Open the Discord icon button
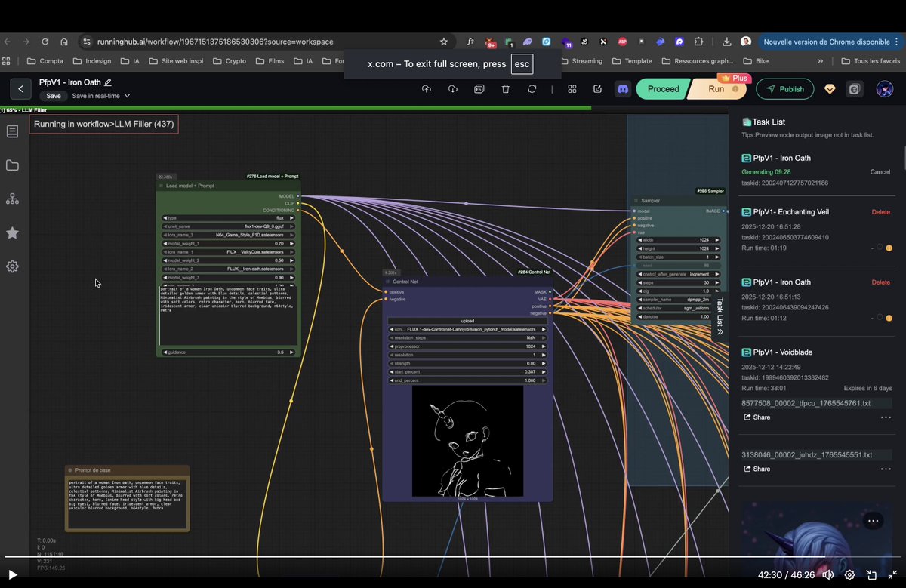The width and height of the screenshot is (906, 588). click(x=623, y=89)
